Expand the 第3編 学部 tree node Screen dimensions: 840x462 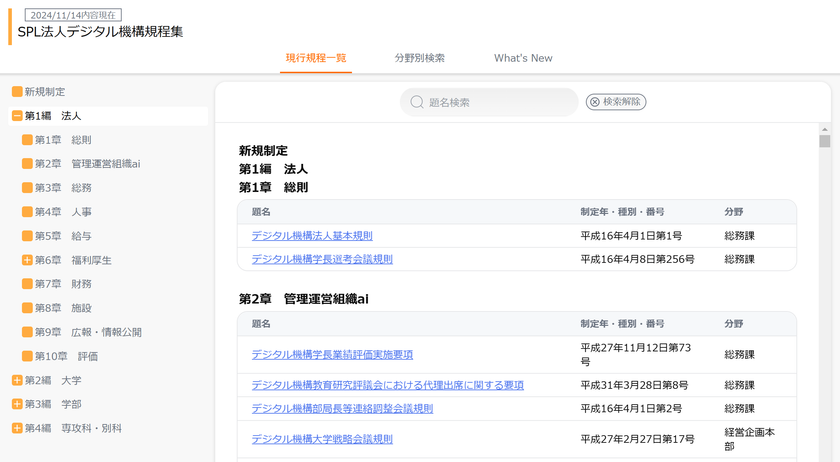click(17, 404)
